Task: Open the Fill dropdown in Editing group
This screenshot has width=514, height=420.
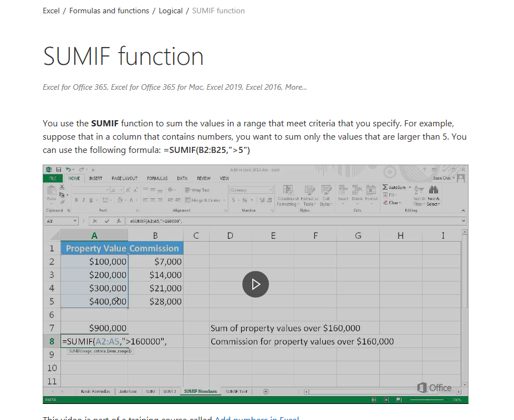Action: point(390,195)
